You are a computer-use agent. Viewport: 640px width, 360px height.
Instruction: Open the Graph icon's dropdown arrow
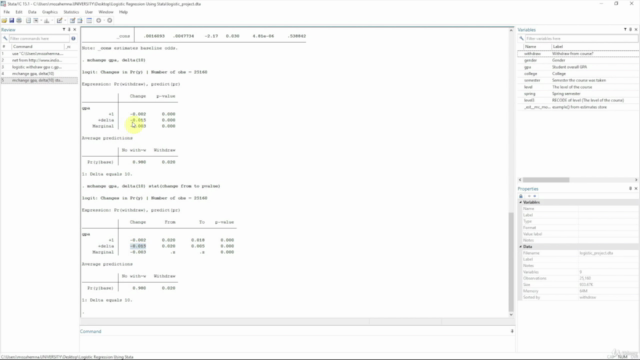pos(52,20)
